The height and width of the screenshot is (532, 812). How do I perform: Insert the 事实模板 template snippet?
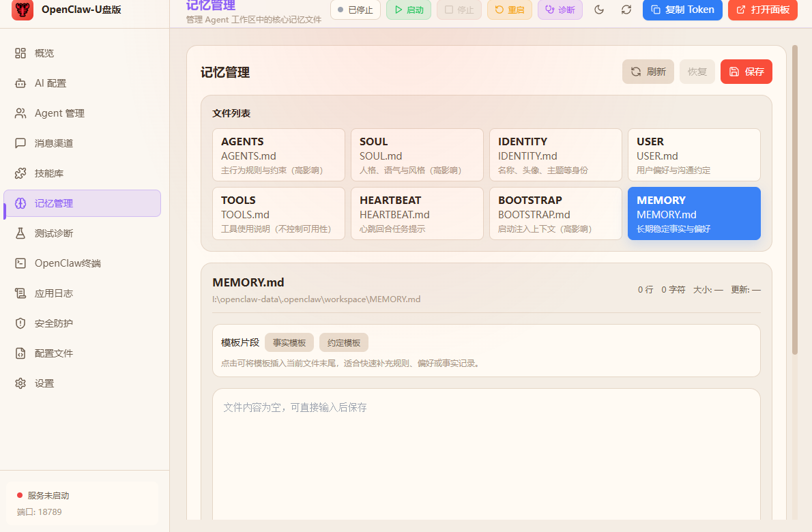tap(289, 342)
